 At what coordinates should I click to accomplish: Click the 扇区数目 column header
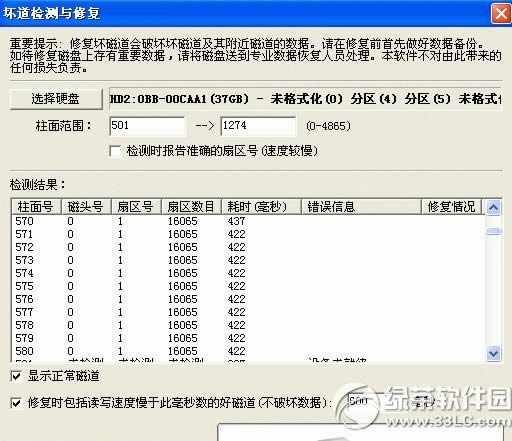[191, 207]
